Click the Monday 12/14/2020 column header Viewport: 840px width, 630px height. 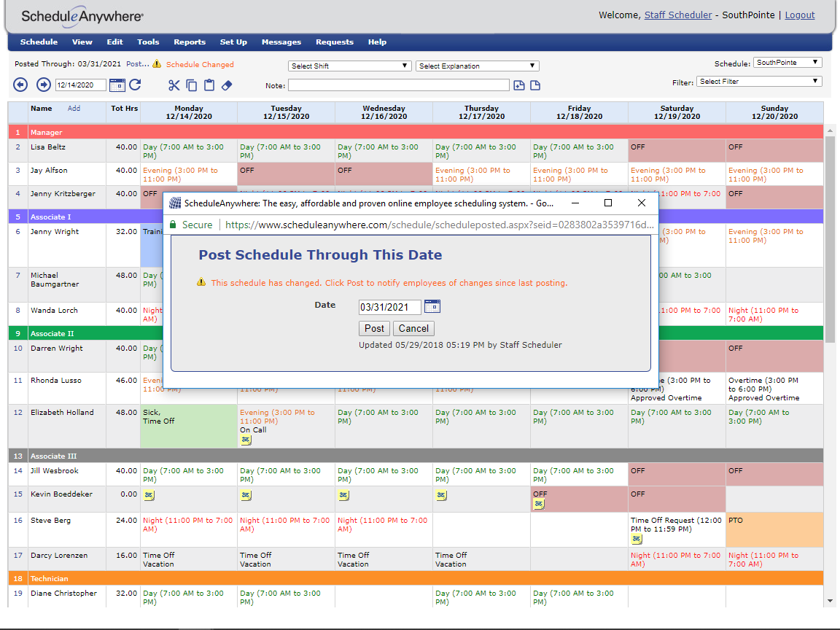click(189, 112)
